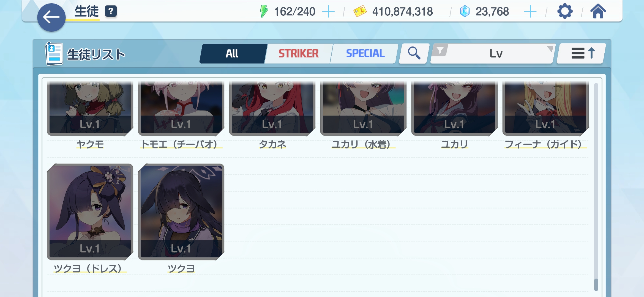Image resolution: width=644 pixels, height=297 pixels.
Task: Click the yellow credits coin icon
Action: click(360, 12)
